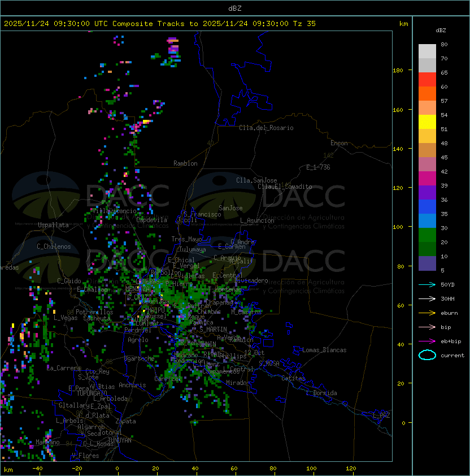Click the 'La_Carrera' map label
This screenshot has height=476, width=470.
63,368
